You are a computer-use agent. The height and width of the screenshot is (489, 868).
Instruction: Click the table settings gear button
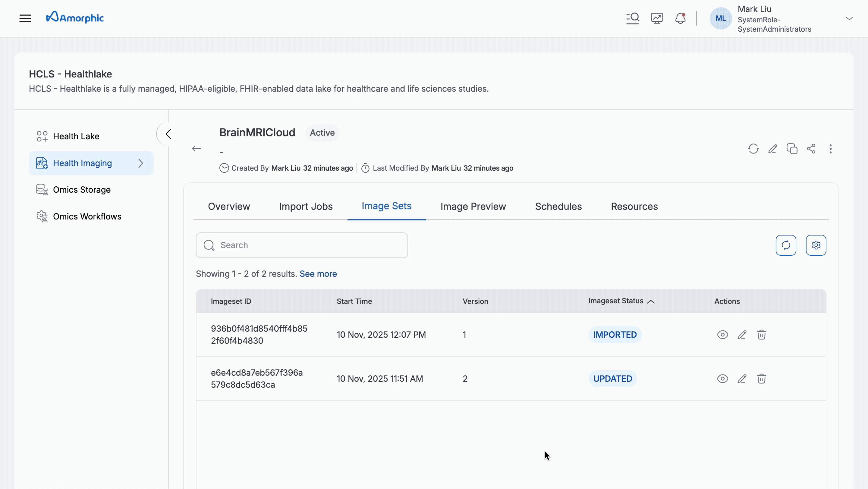816,245
